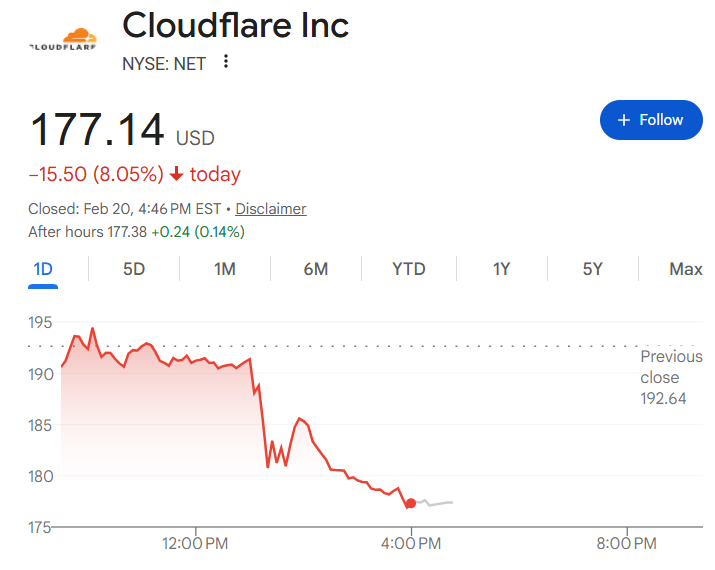Select the Max time range tab
The height and width of the screenshot is (570, 715).
[x=686, y=269]
